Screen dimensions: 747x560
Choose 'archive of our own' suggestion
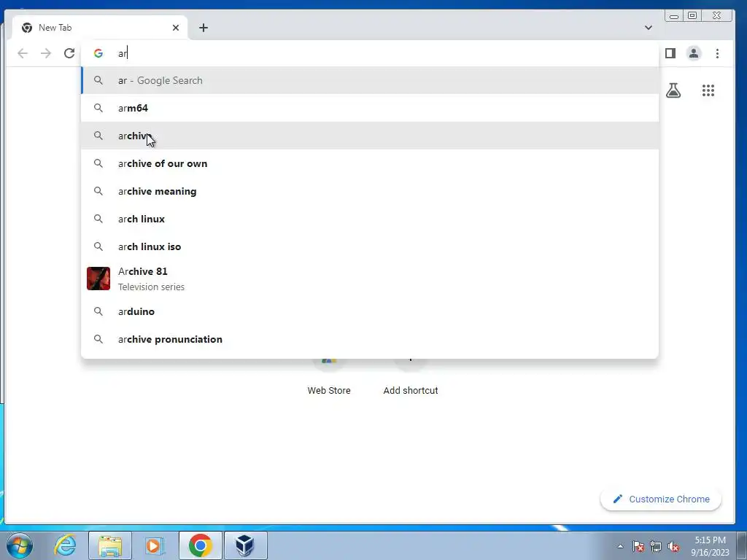tap(370, 163)
